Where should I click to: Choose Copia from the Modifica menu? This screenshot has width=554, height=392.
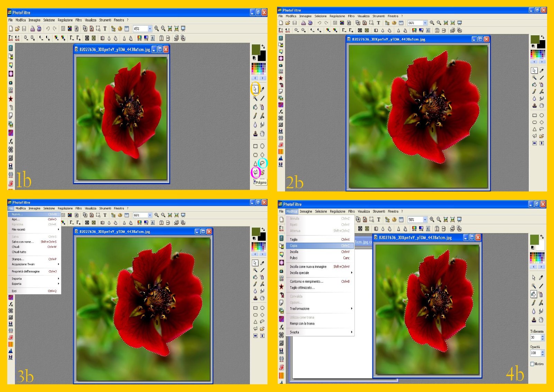pos(294,246)
